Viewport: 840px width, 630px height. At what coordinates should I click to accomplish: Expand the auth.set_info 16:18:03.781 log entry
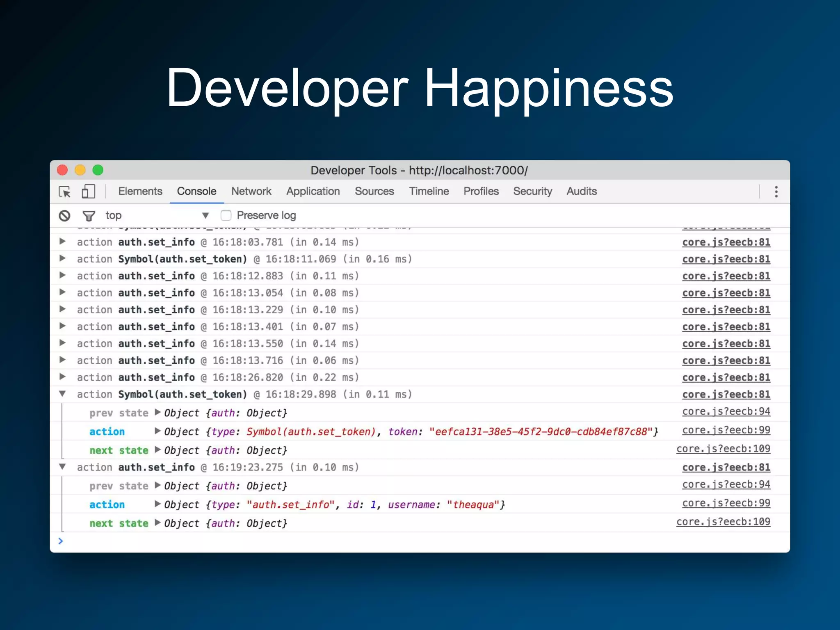coord(62,241)
